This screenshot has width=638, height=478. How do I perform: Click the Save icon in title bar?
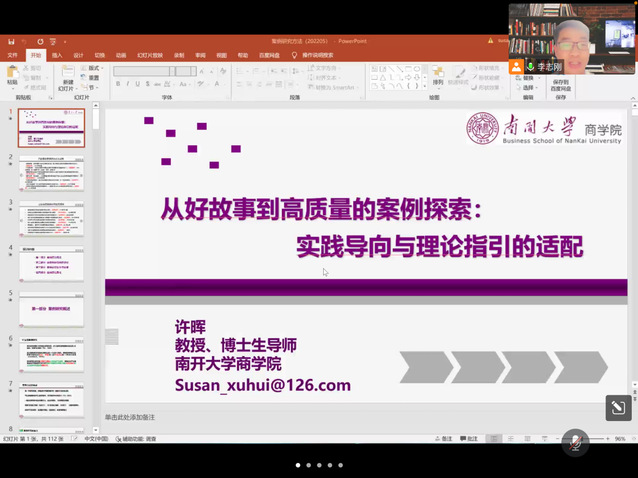9,42
